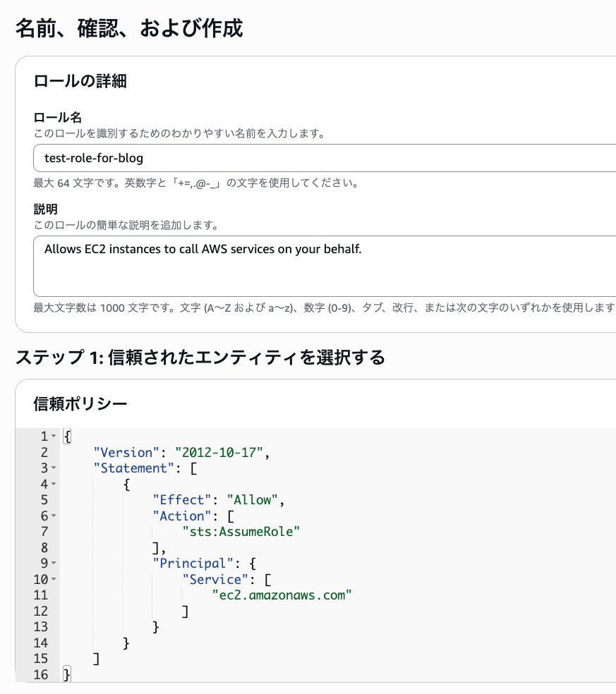
Task: Collapse the Statement fold arrow on line 3
Action: tap(54, 468)
